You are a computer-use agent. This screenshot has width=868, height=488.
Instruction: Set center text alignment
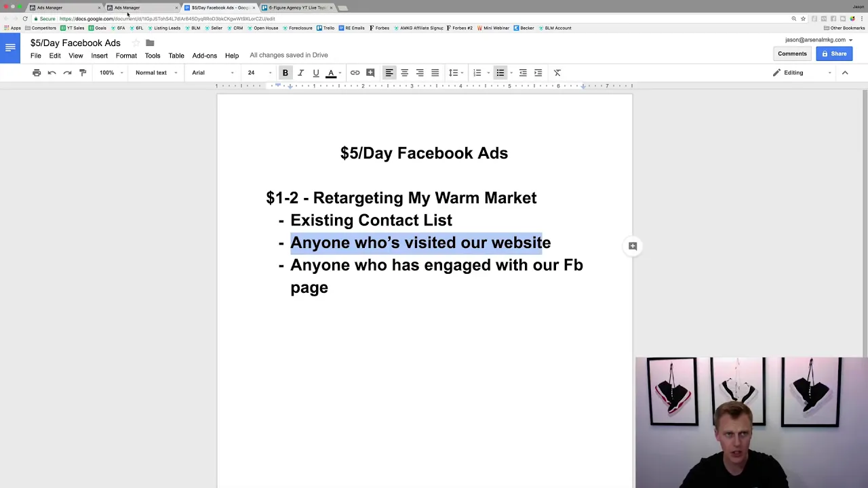(x=404, y=73)
